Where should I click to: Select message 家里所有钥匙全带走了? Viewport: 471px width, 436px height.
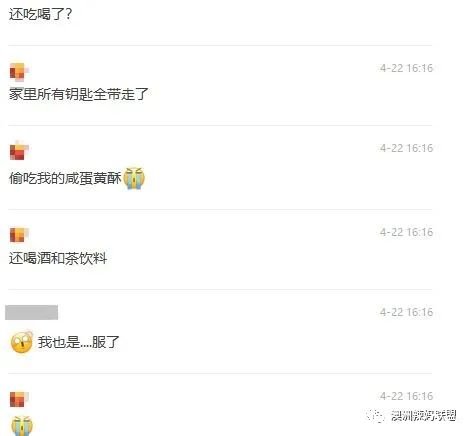tap(78, 94)
